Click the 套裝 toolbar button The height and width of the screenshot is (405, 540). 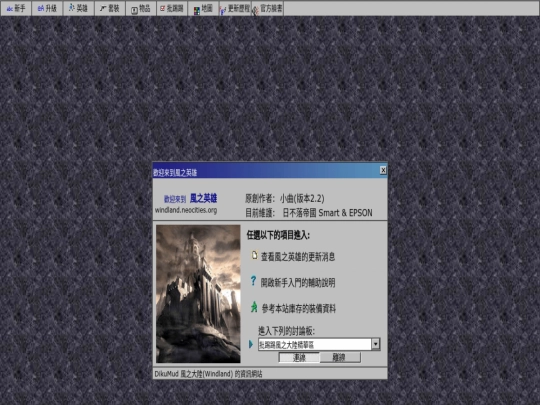click(110, 9)
